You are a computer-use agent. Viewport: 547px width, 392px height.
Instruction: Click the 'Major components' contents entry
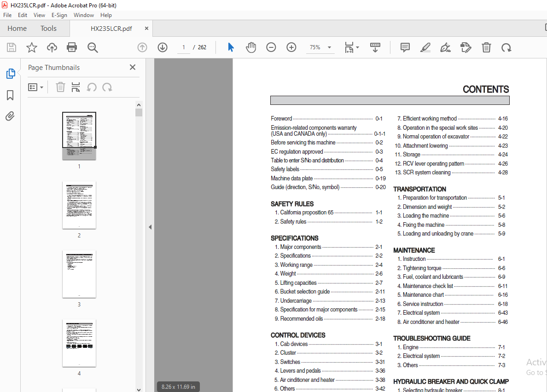tap(329, 247)
